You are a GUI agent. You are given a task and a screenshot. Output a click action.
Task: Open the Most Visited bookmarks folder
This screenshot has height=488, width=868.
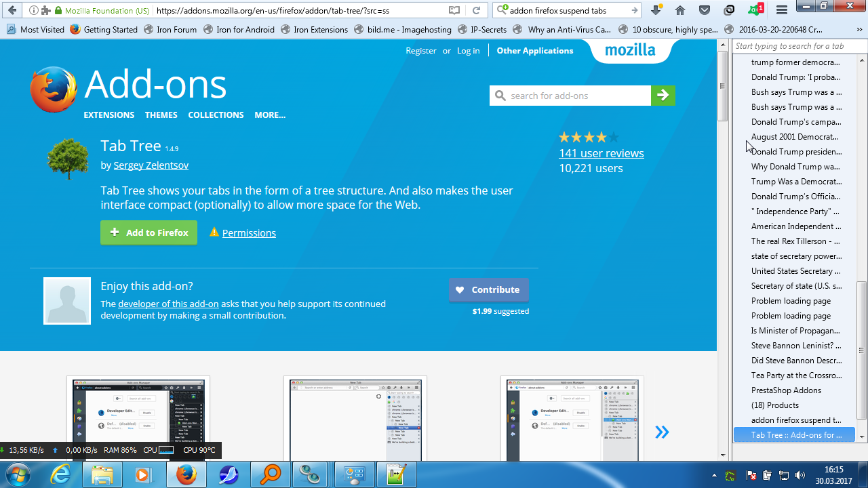(35, 30)
